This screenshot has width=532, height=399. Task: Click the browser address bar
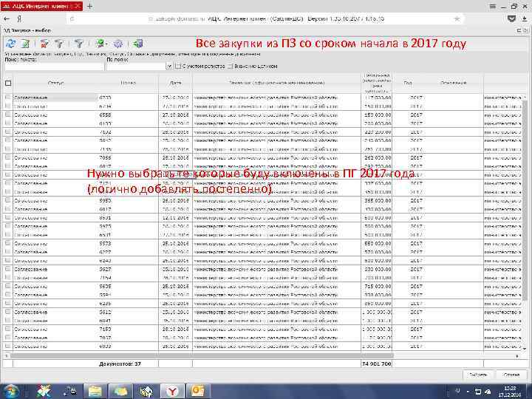pyautogui.click(x=266, y=19)
